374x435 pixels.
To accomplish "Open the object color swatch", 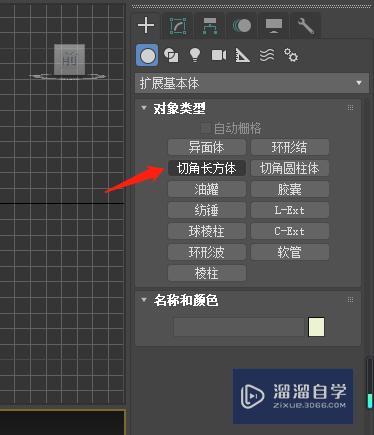I will [x=316, y=327].
